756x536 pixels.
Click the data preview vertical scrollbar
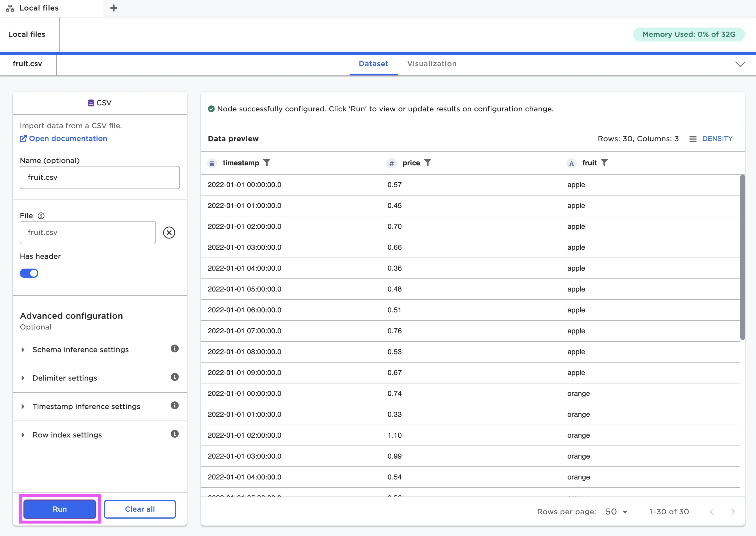[x=742, y=258]
